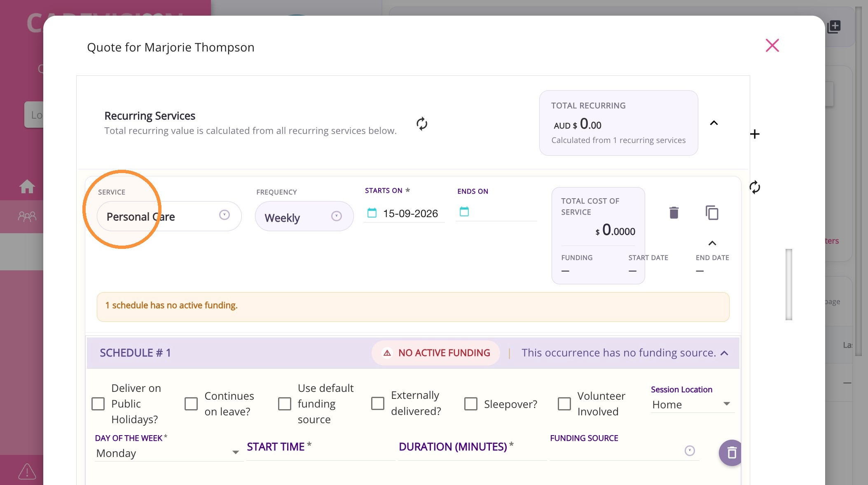Open the Starts On calendar picker
This screenshot has height=485, width=868.
coord(372,213)
